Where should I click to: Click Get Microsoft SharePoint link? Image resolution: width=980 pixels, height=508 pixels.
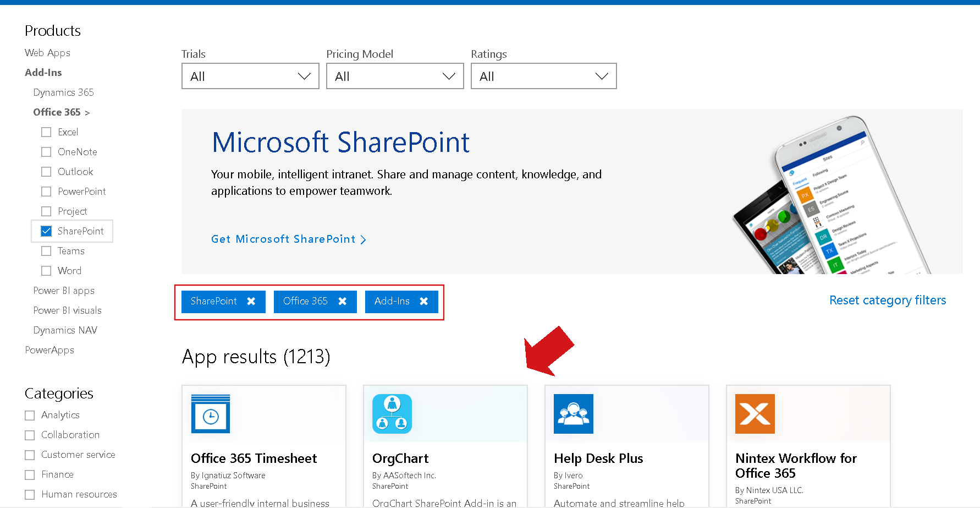tap(283, 239)
